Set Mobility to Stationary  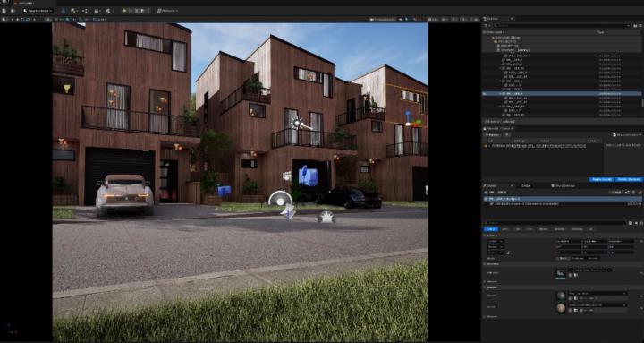coord(579,258)
